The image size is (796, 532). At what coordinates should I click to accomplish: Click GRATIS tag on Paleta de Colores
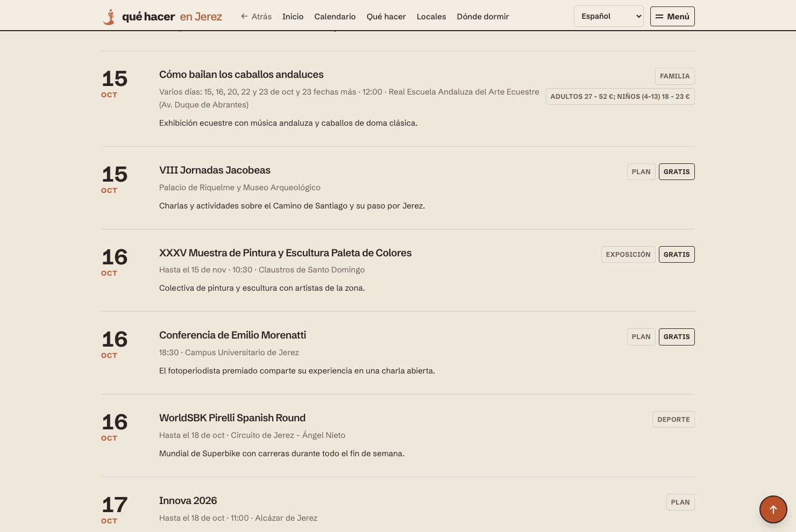[x=677, y=255]
